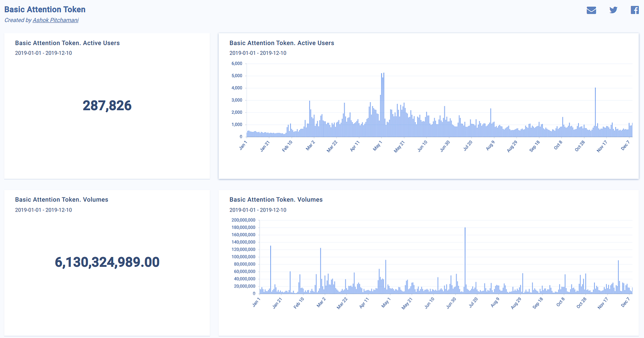The image size is (644, 338).
Task: Click date range under Active Users chart title
Action: [258, 53]
